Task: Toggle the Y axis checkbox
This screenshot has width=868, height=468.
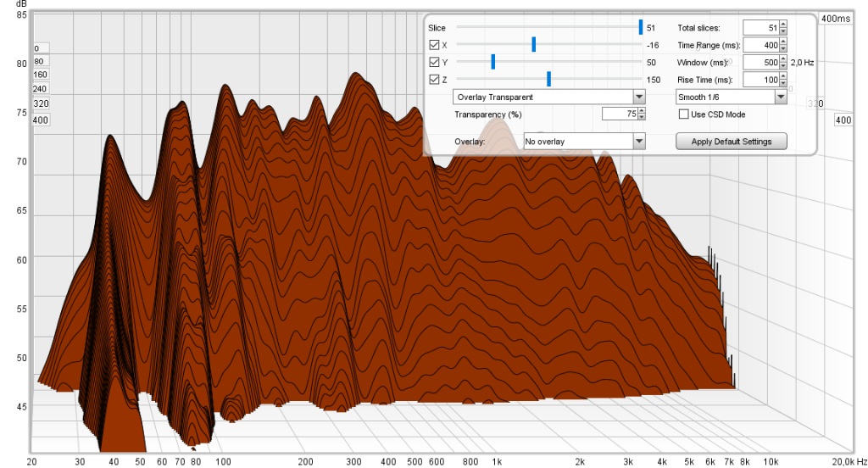Action: (435, 62)
